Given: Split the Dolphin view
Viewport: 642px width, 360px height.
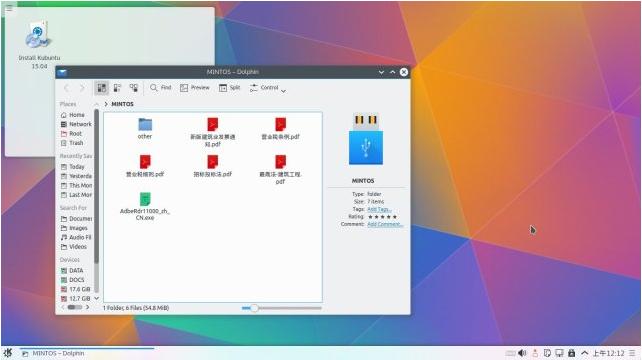Looking at the screenshot, I should coord(230,88).
